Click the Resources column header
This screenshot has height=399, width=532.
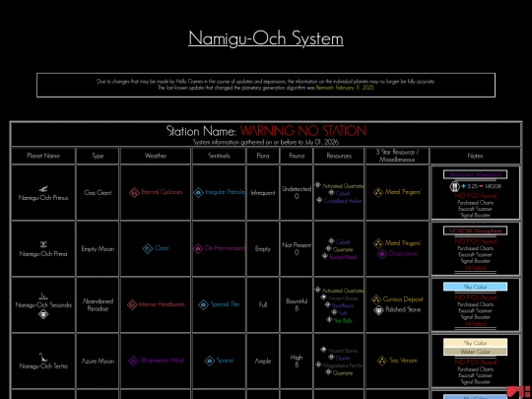pos(339,156)
